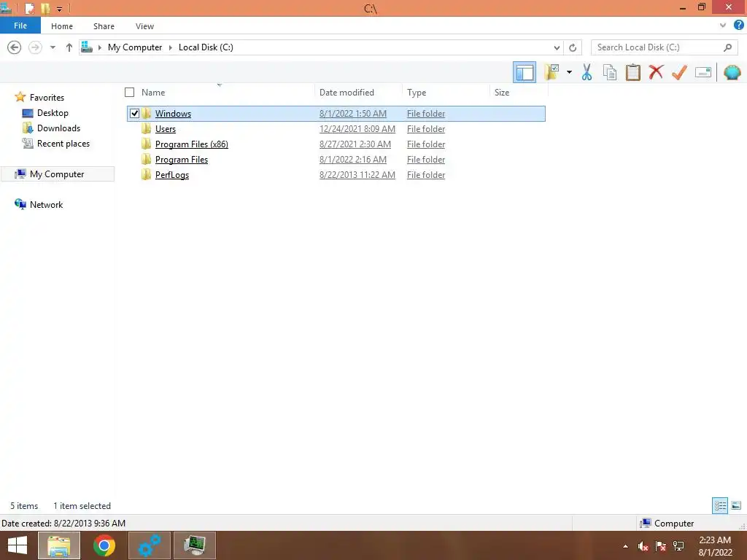Screen dimensions: 747x560
Task: Select Network in the navigation pane
Action: pyautogui.click(x=46, y=204)
